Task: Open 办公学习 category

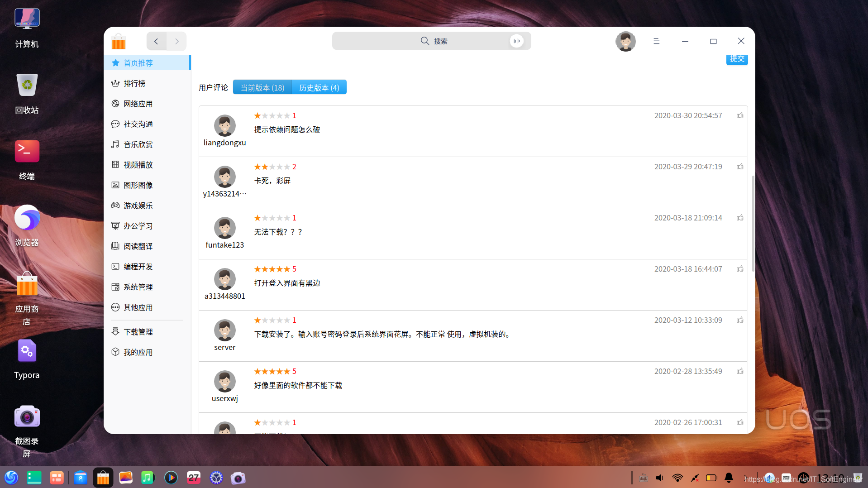Action: (x=147, y=226)
